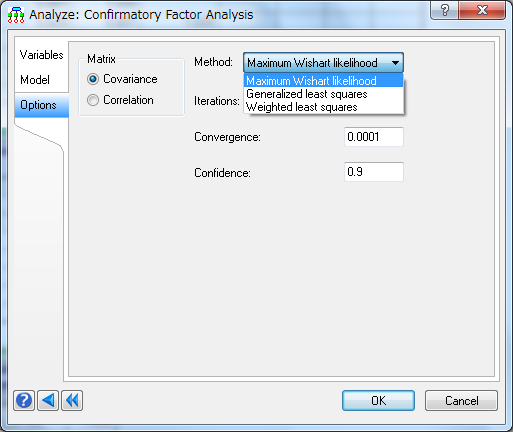Click the Cancel button
The height and width of the screenshot is (432, 513).
[461, 400]
